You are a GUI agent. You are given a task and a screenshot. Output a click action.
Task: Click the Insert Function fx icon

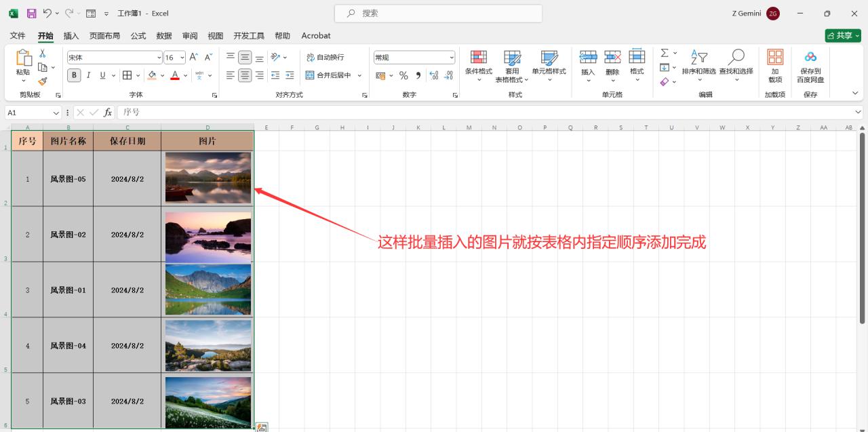point(108,113)
